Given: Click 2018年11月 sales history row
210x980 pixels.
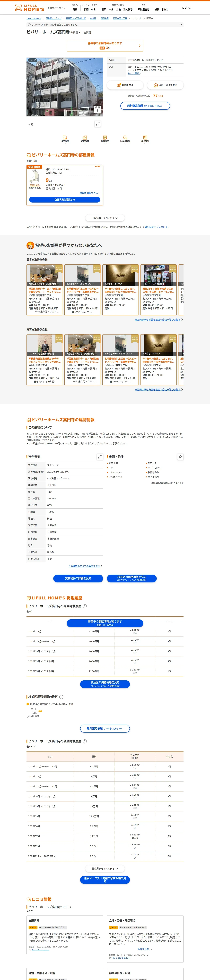Looking at the screenshot, I should point(105,631).
